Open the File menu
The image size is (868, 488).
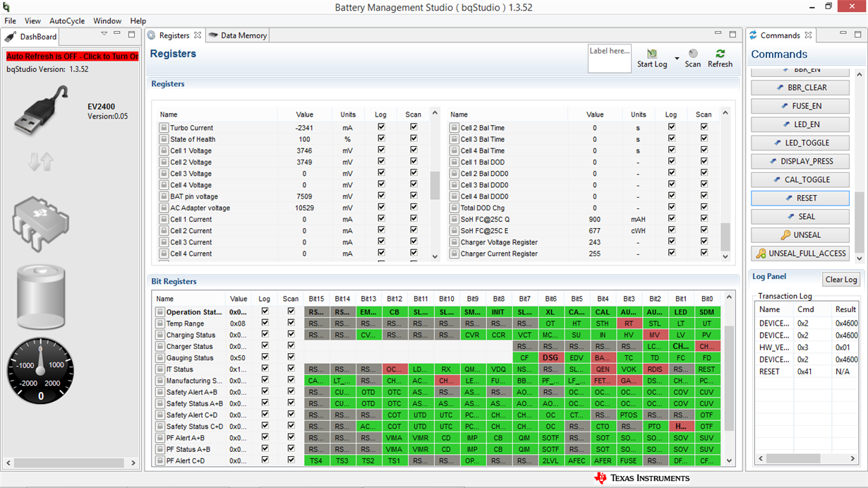(x=11, y=21)
